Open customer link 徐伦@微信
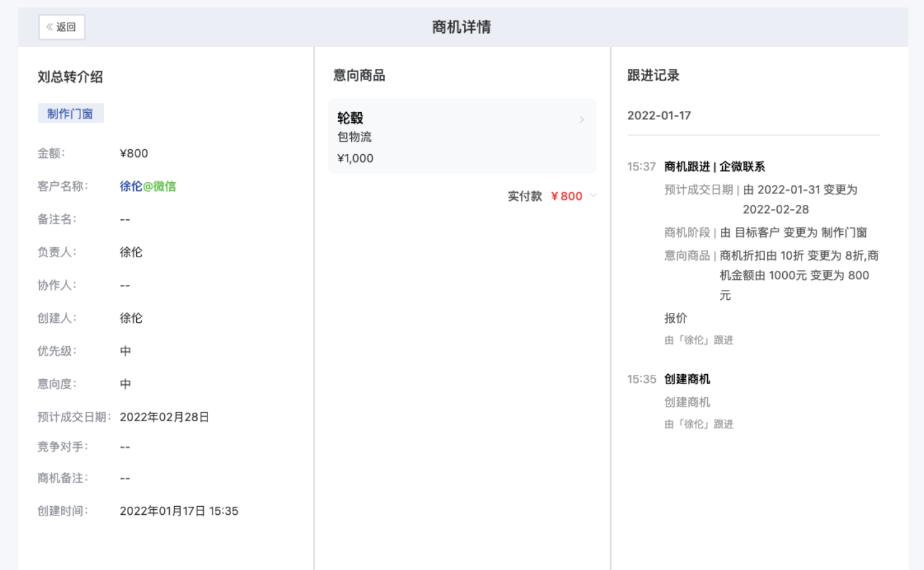Screen dimensions: 924x570 147,186
